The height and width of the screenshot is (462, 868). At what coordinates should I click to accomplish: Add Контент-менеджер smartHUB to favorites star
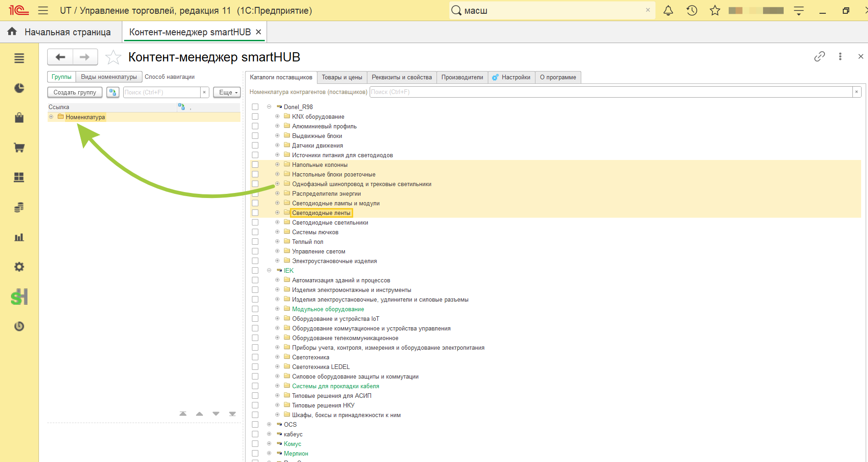pyautogui.click(x=113, y=57)
